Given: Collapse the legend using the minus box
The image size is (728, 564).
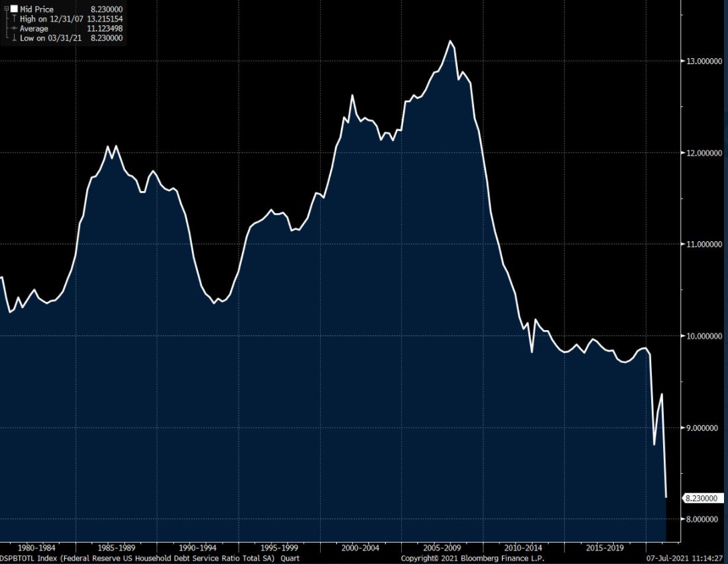Looking at the screenshot, I should point(7,9).
